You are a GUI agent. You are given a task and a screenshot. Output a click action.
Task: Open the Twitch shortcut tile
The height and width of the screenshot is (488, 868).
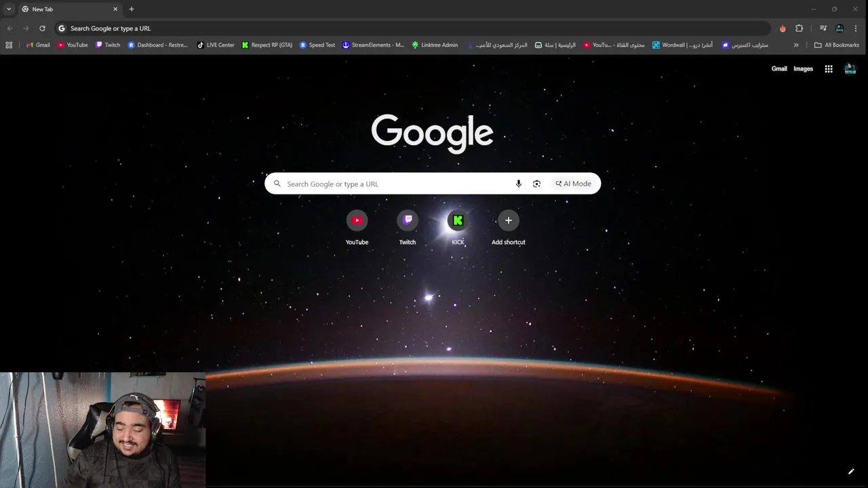[408, 228]
